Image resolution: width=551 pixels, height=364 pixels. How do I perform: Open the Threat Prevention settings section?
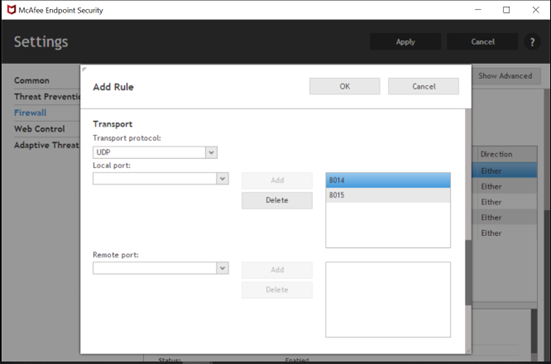[x=47, y=97]
